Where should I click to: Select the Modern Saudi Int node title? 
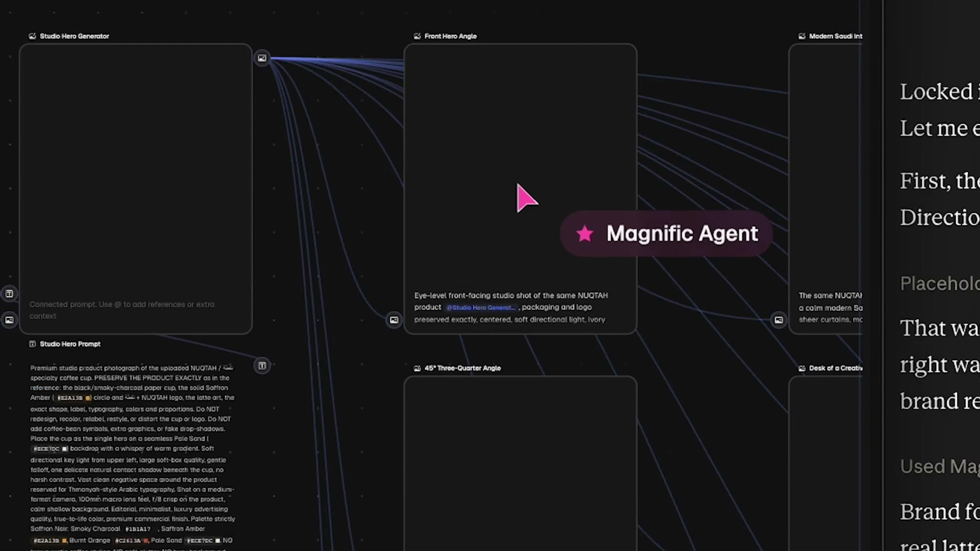(x=836, y=36)
